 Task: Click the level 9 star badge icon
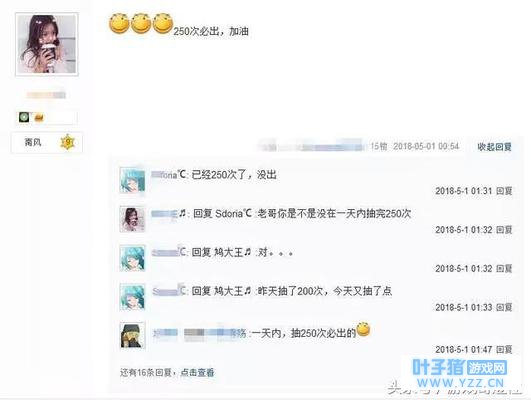[68, 142]
